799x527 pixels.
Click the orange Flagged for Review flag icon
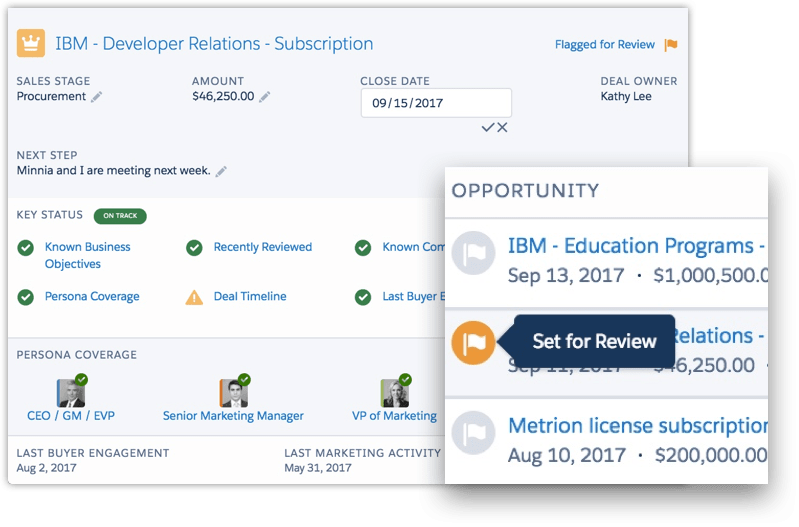[x=671, y=45]
